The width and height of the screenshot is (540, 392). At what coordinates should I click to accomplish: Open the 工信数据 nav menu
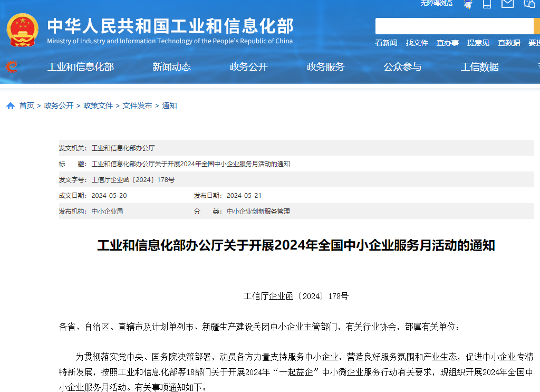point(480,67)
